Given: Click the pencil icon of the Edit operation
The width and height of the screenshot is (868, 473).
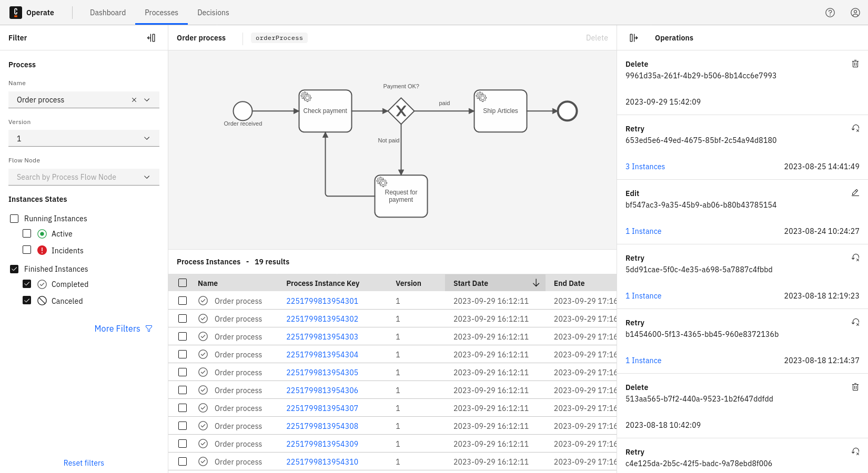Looking at the screenshot, I should (x=855, y=193).
